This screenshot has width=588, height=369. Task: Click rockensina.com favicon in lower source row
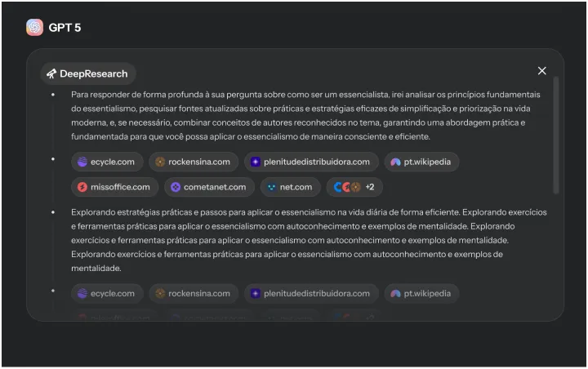click(160, 294)
